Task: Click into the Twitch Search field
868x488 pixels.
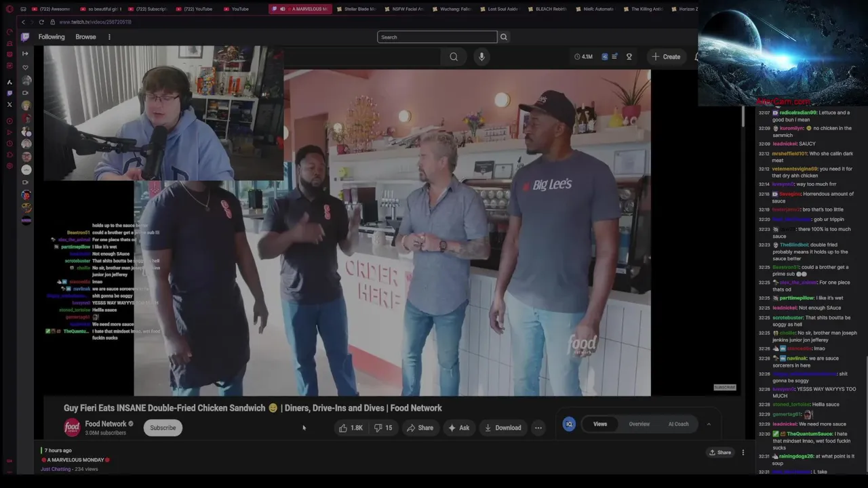Action: (x=437, y=37)
